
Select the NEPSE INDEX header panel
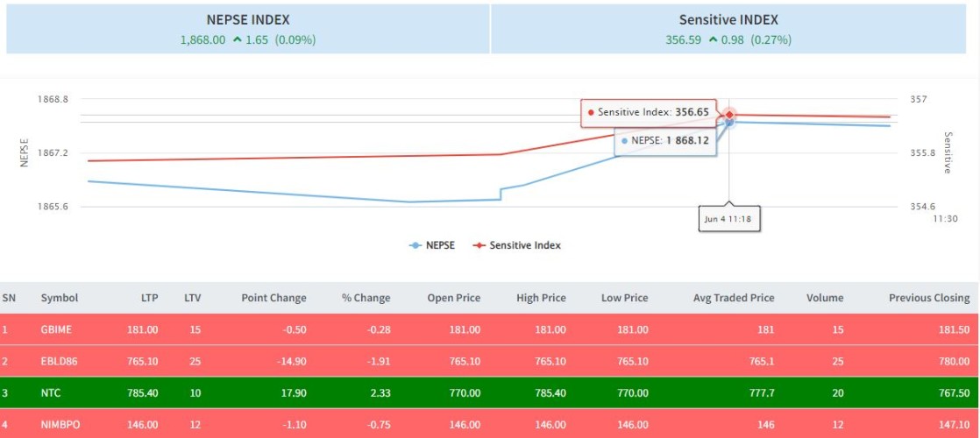click(x=247, y=30)
